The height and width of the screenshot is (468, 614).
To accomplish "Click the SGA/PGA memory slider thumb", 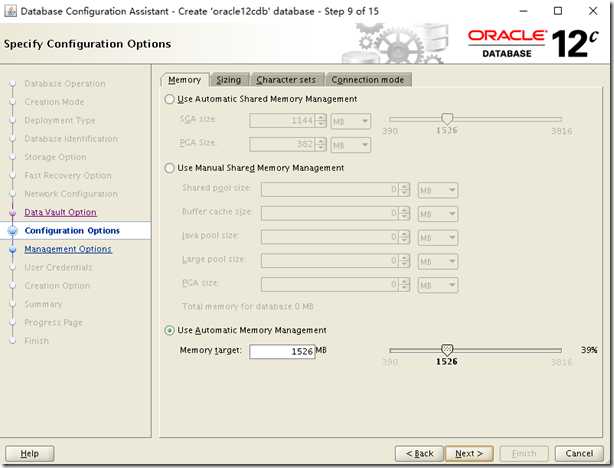I will [x=447, y=118].
